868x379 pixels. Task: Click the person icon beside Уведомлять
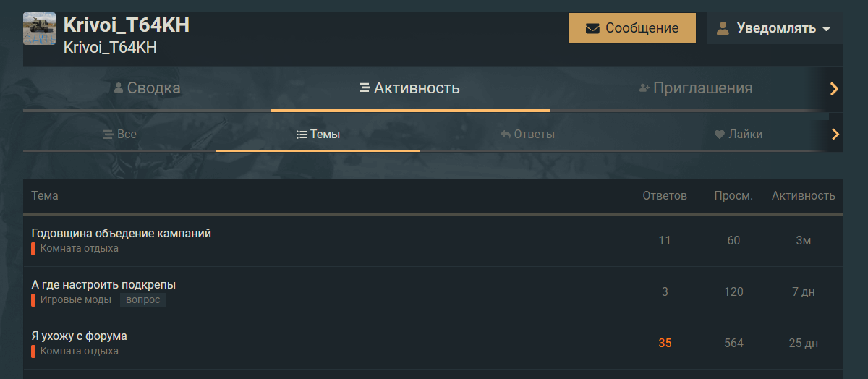pyautogui.click(x=722, y=28)
